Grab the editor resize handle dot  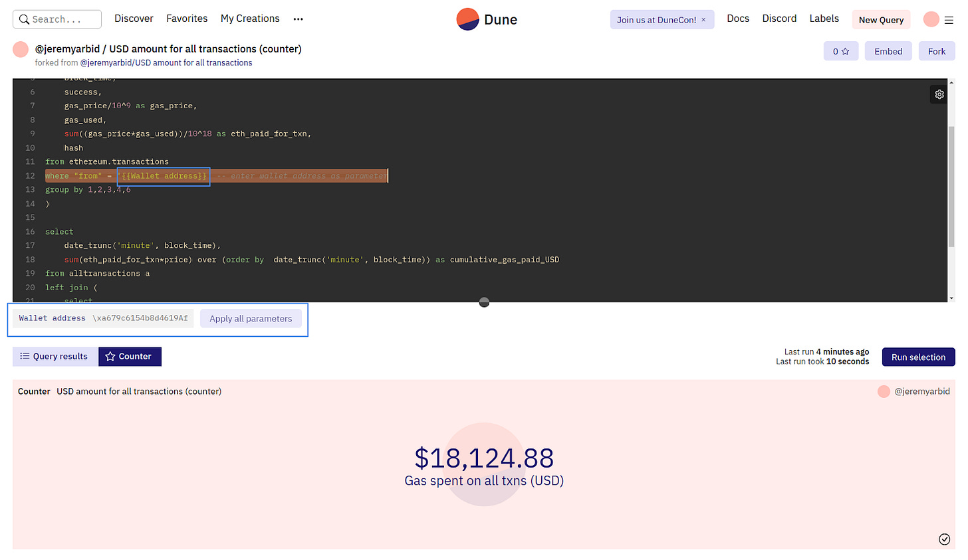coord(484,302)
